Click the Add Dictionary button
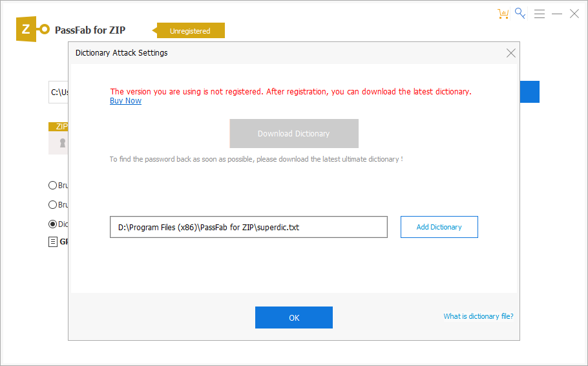 point(439,227)
